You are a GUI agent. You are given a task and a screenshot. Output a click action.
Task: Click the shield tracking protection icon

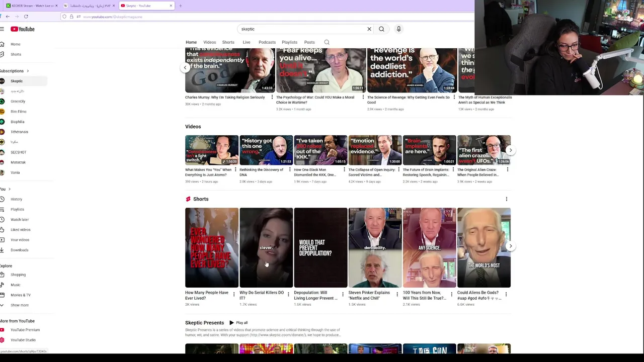click(x=64, y=17)
